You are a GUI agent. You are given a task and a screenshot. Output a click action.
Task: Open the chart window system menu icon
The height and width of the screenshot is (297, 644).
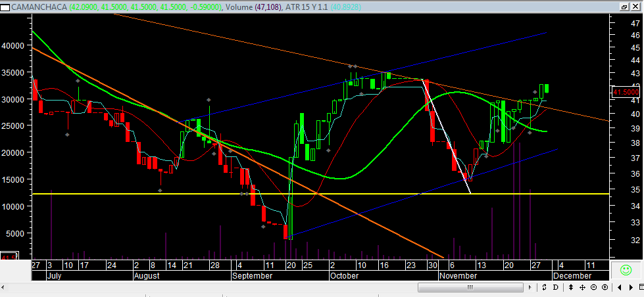(x=5, y=7)
